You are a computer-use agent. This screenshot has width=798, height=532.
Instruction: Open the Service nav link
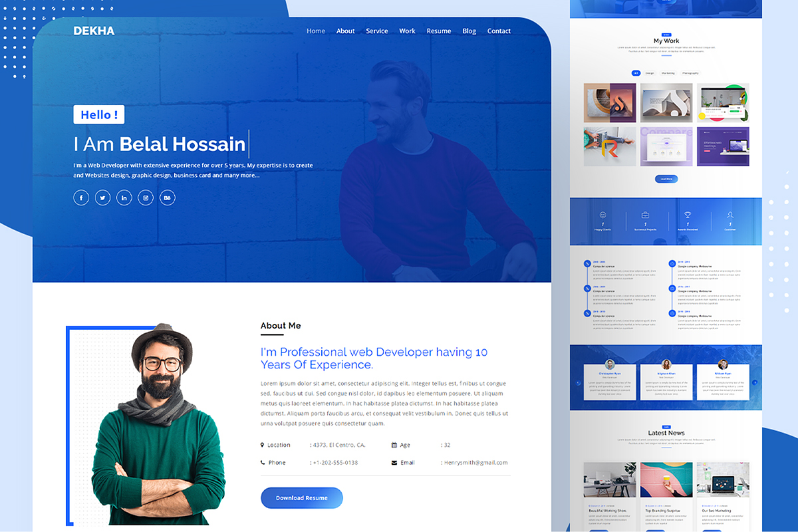click(377, 31)
